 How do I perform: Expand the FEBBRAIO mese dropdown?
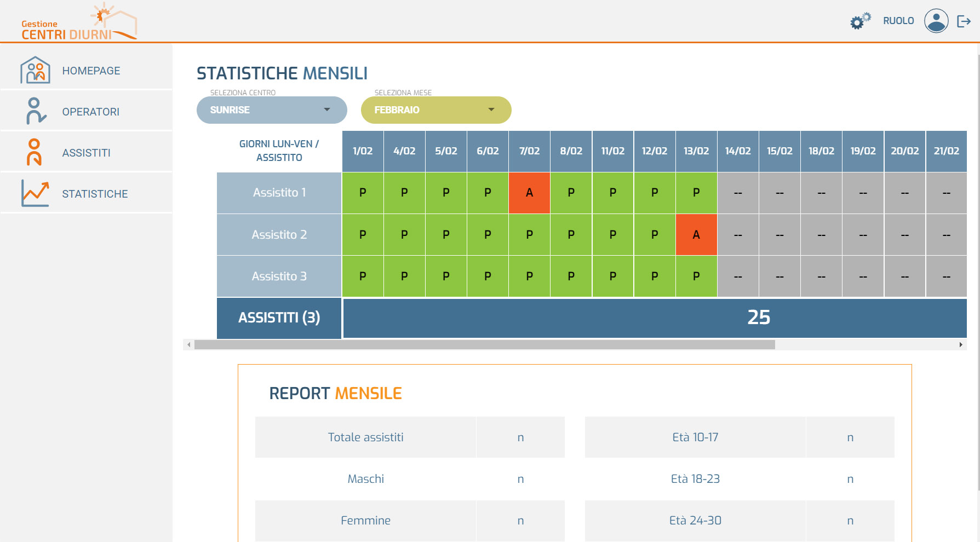[x=436, y=110]
